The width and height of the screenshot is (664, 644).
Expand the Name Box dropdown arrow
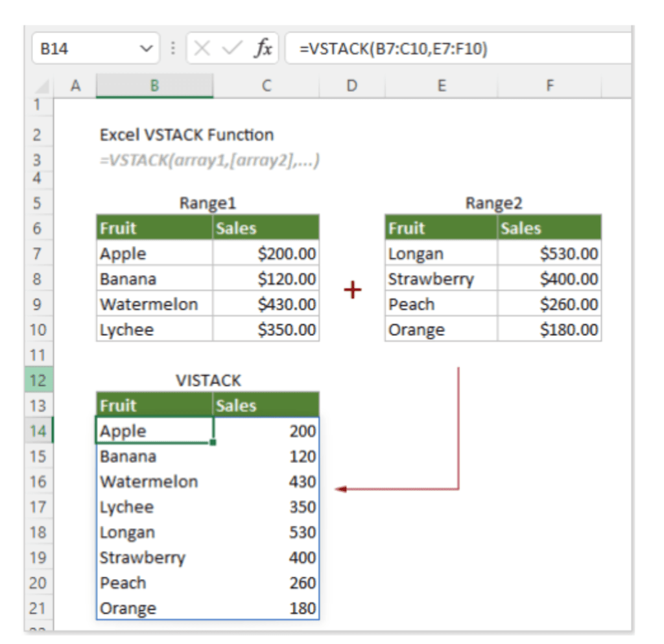tap(146, 49)
